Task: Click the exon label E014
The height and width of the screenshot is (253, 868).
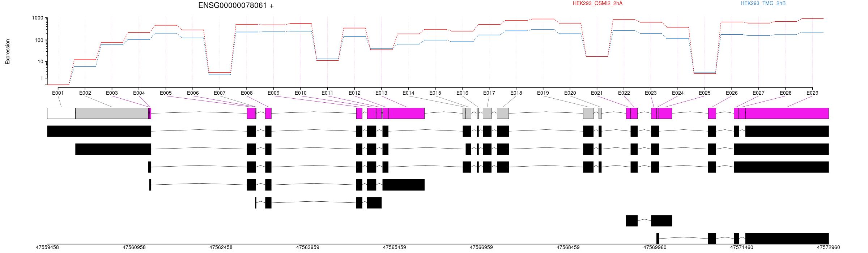Action: [408, 93]
